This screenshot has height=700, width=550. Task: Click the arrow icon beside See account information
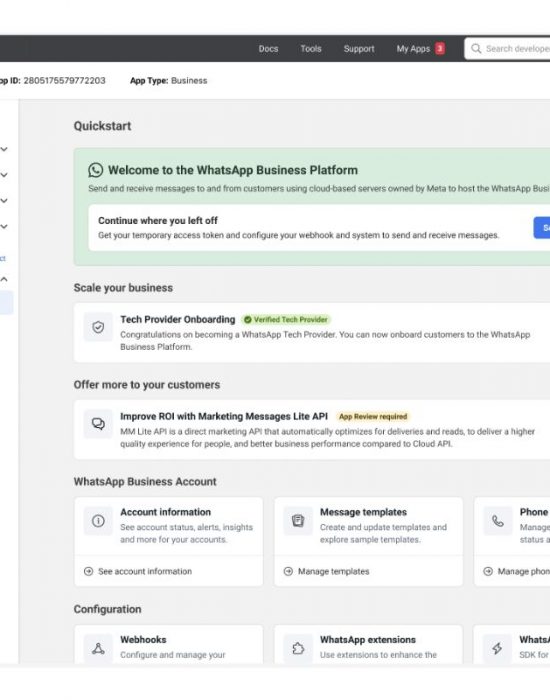pos(88,571)
